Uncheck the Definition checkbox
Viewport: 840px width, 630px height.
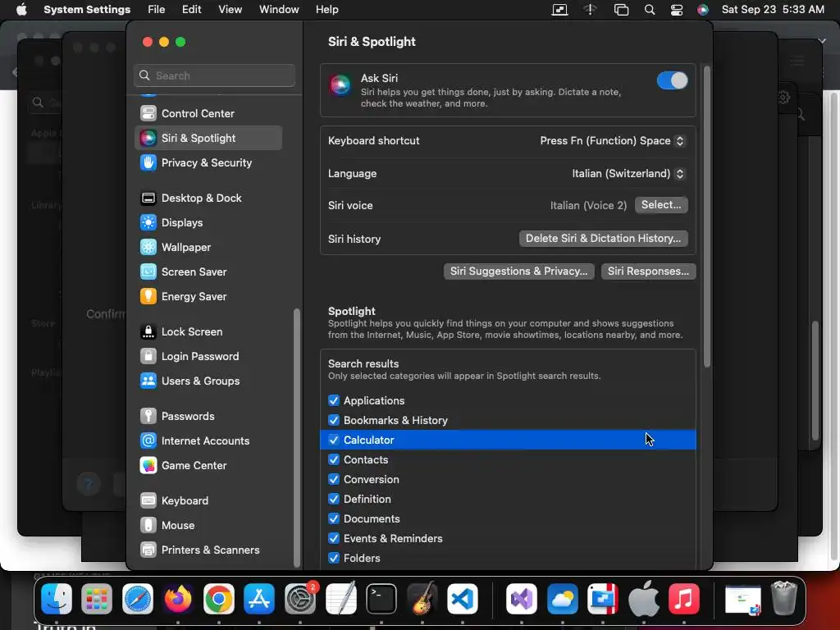334,499
